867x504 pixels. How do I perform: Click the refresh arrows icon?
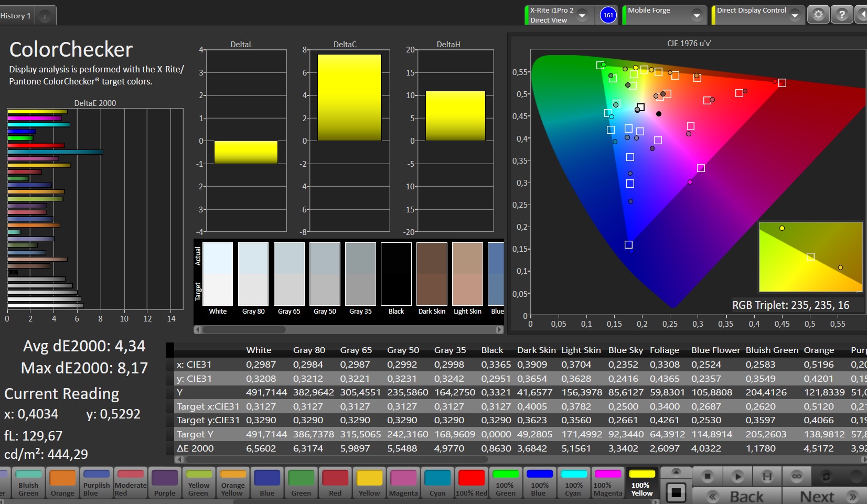826,476
